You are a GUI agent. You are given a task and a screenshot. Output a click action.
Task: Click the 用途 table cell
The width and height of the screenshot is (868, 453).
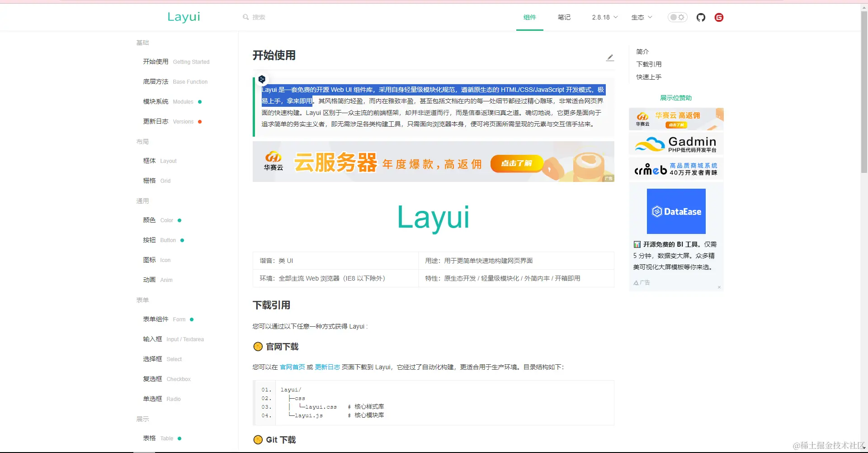[x=516, y=261]
